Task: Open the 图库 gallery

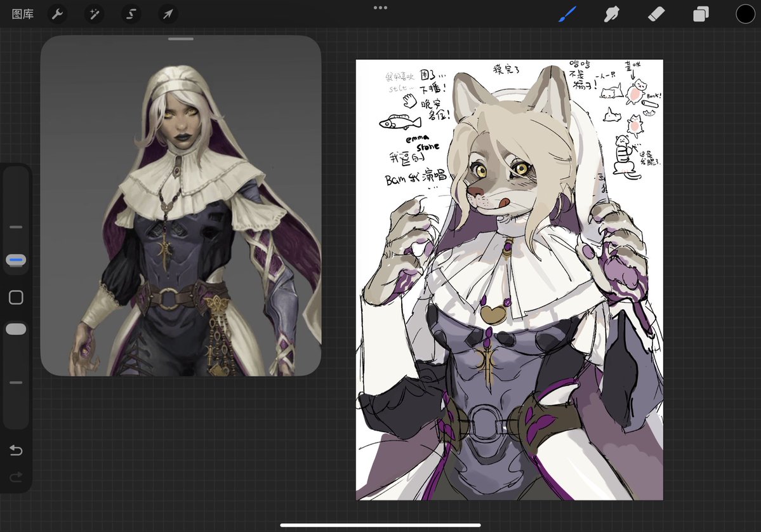Action: (22, 14)
